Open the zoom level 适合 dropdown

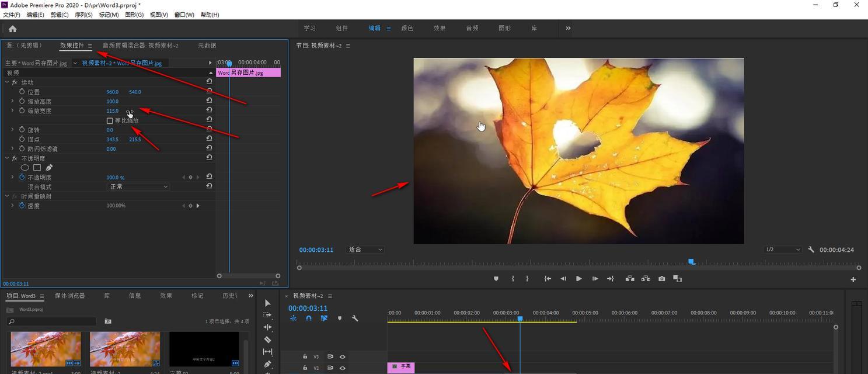pyautogui.click(x=365, y=250)
